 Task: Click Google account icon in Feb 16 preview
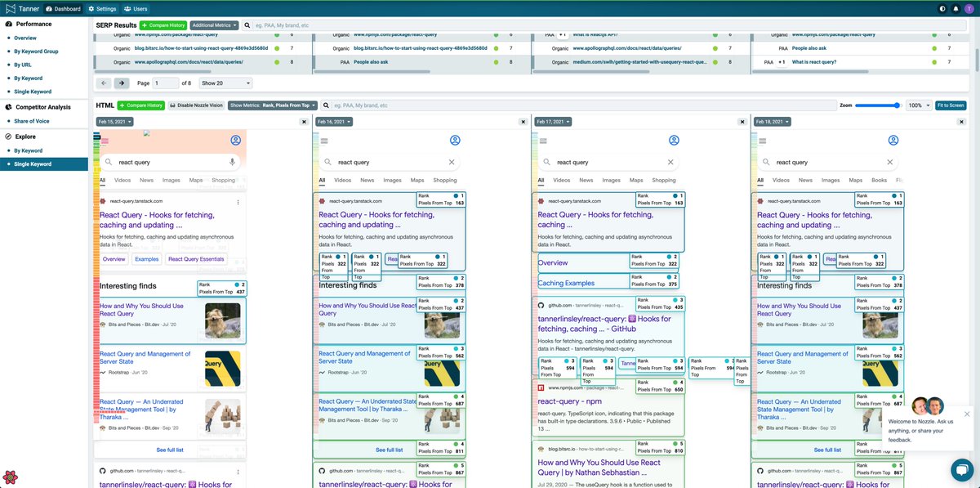pyautogui.click(x=455, y=141)
